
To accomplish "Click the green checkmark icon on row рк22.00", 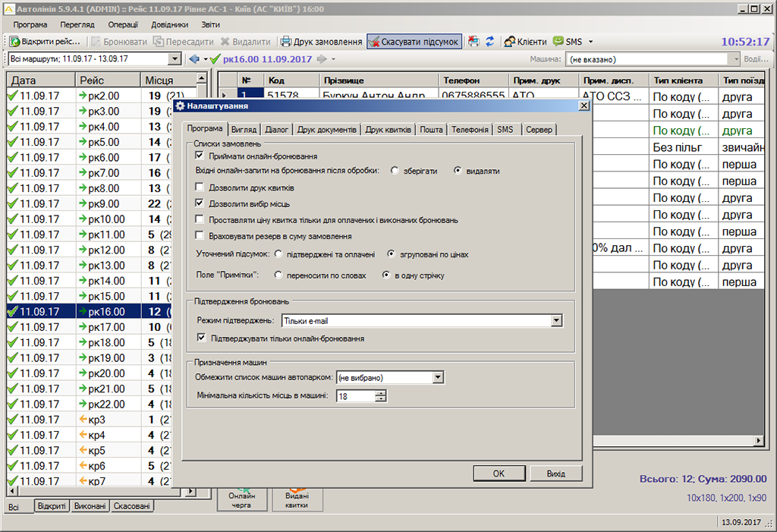I will coord(13,404).
